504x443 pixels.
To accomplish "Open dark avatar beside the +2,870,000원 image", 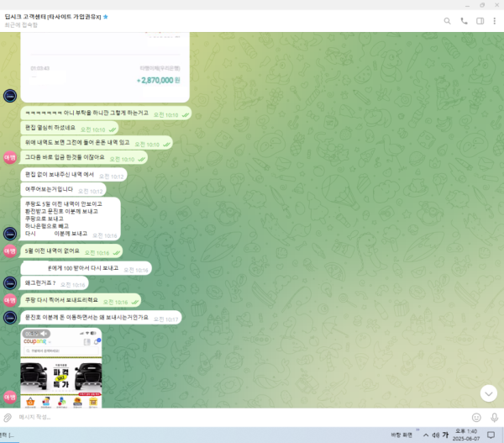I will (10, 96).
